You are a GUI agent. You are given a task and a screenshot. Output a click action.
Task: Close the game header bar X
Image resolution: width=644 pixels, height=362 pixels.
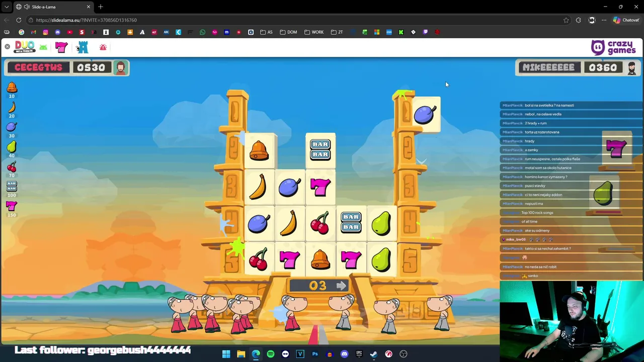7,47
